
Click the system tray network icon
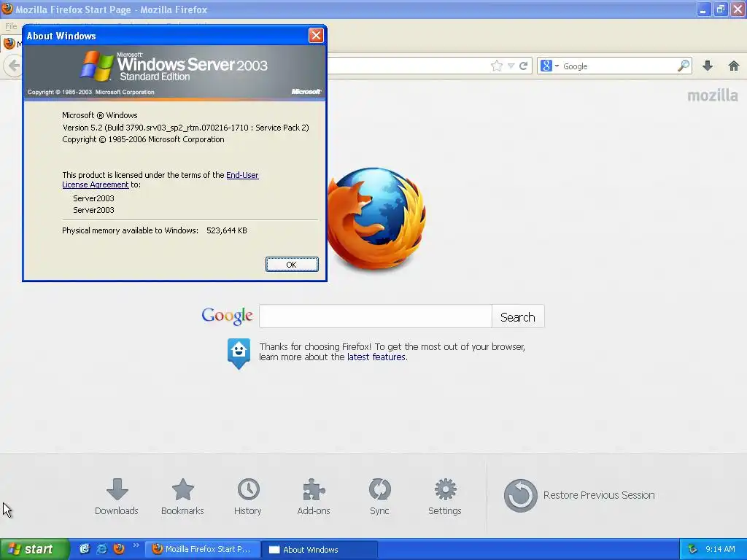692,549
